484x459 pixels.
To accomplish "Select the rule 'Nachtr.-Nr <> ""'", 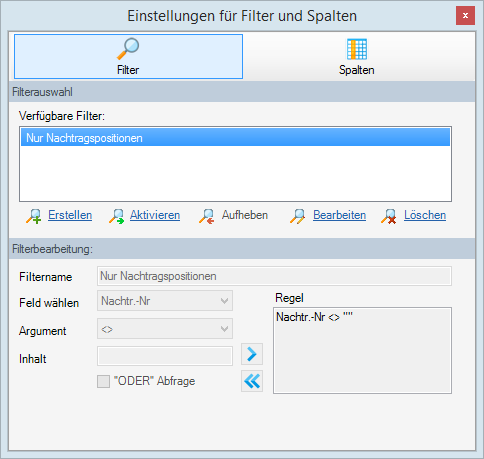I will (314, 317).
